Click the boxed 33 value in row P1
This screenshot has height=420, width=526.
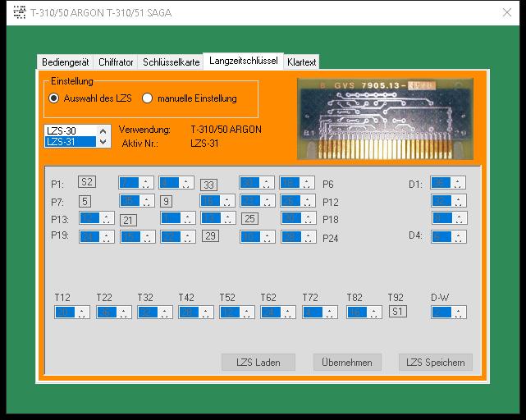click(208, 185)
